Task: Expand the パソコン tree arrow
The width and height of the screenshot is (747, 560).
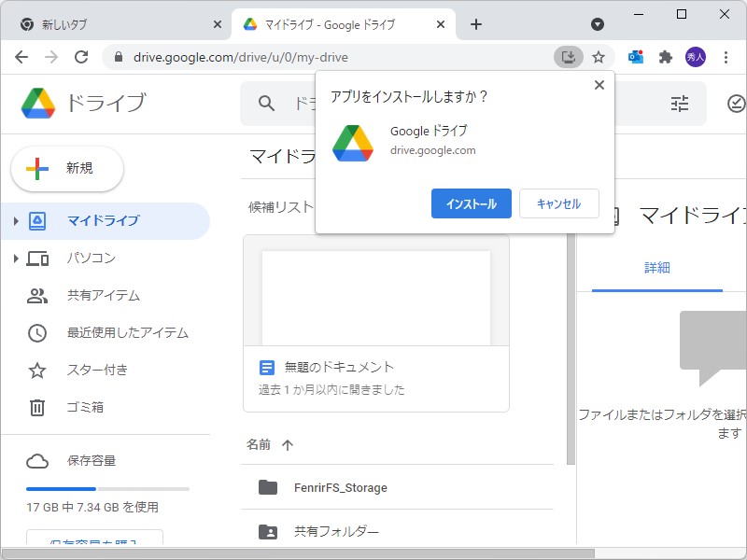Action: pos(17,259)
